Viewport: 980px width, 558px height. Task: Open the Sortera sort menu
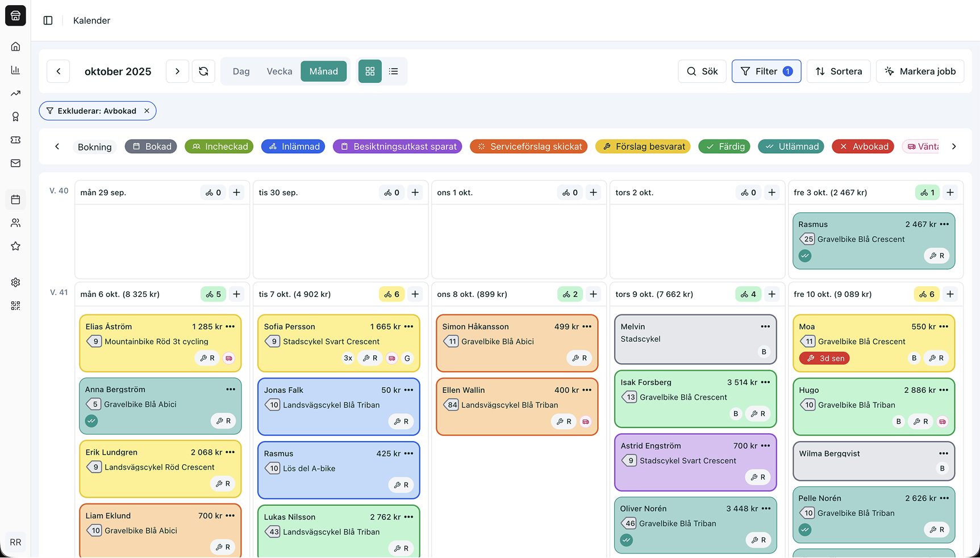[x=838, y=72]
